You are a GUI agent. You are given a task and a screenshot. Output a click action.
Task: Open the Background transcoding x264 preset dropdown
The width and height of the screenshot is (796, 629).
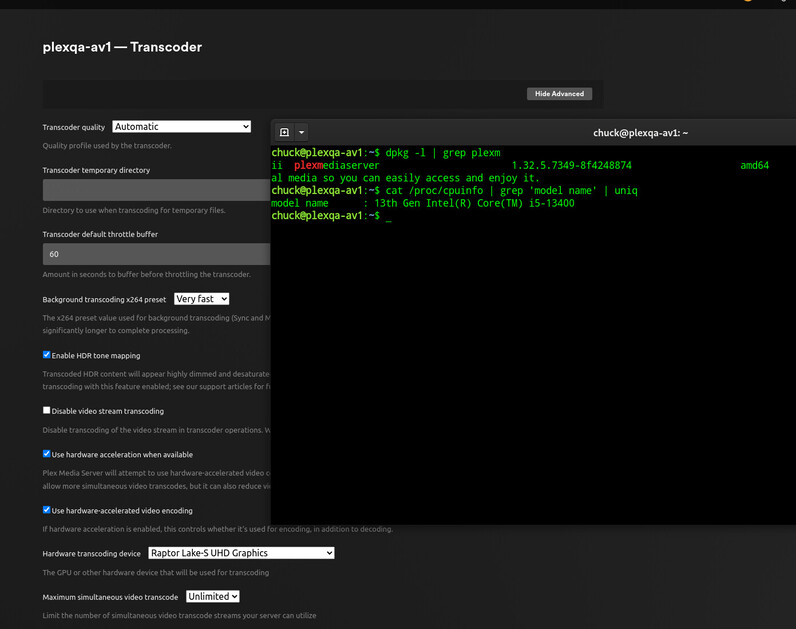click(x=202, y=299)
